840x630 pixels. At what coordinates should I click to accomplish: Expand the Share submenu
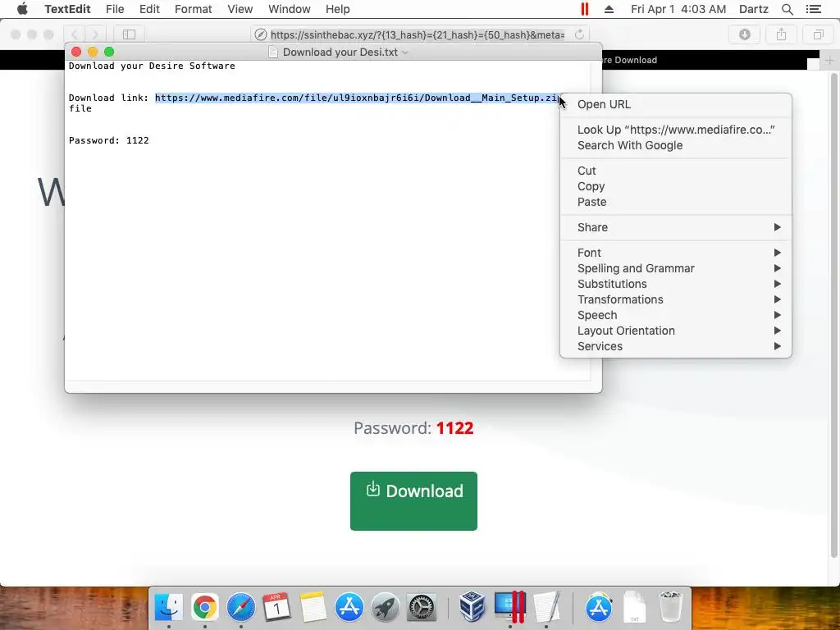(676, 227)
